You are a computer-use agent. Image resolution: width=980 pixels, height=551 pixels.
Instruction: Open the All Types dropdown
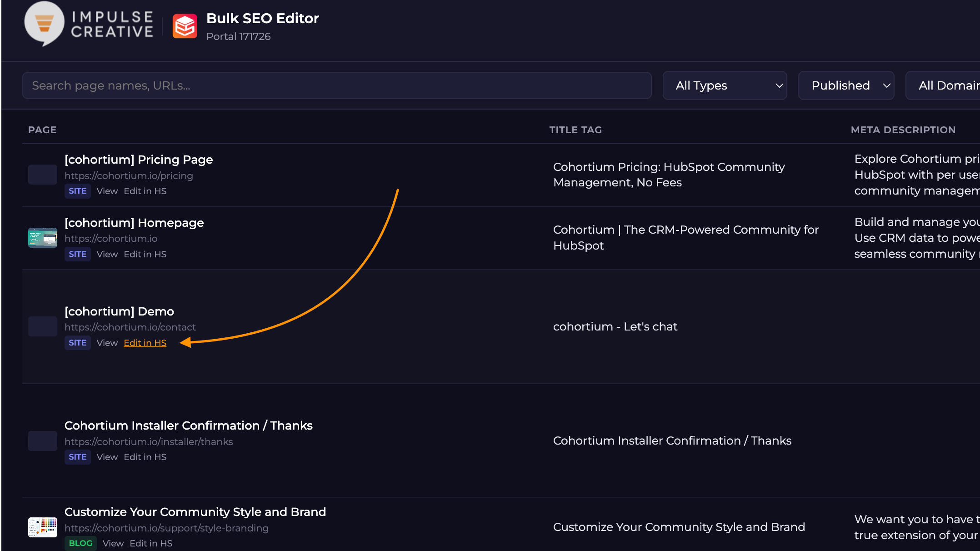(725, 85)
